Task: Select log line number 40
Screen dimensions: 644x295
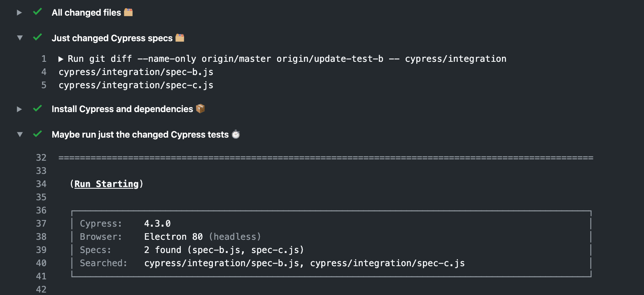Action: 41,263
